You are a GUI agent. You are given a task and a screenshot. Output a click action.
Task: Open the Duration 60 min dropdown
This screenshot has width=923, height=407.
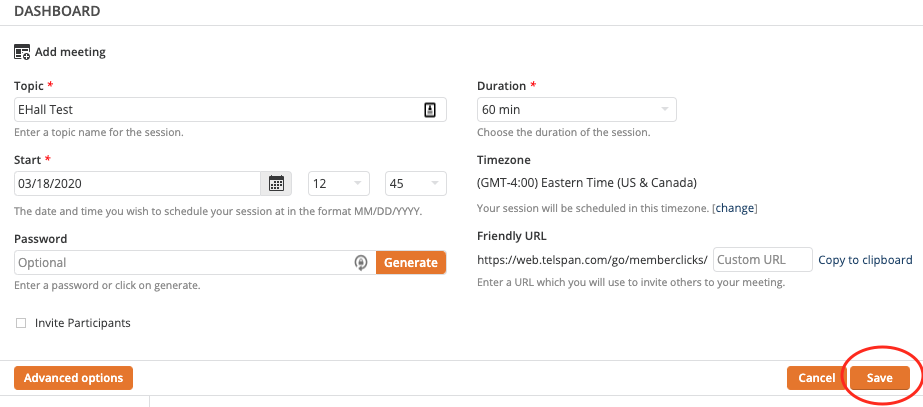click(x=577, y=110)
